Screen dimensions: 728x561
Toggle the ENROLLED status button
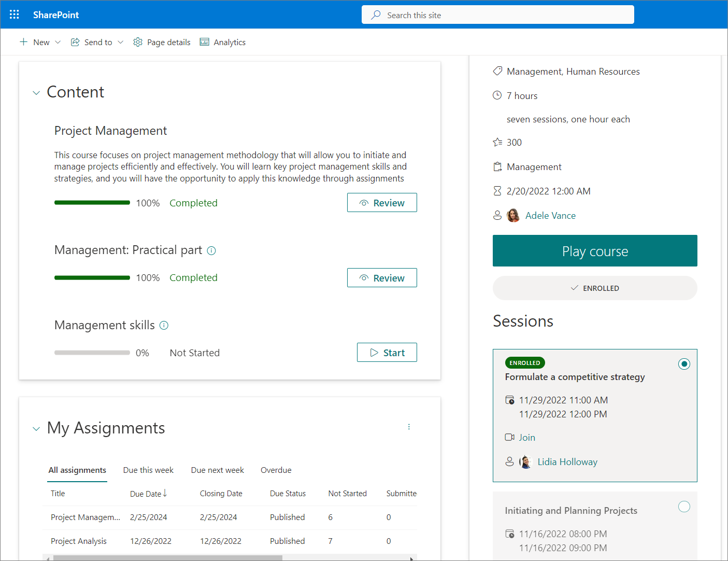(595, 288)
